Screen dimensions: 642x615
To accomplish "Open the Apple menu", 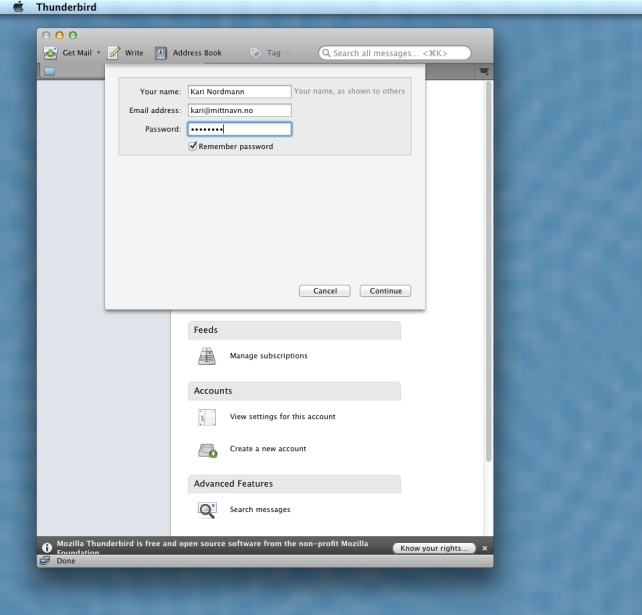I will [x=18, y=7].
